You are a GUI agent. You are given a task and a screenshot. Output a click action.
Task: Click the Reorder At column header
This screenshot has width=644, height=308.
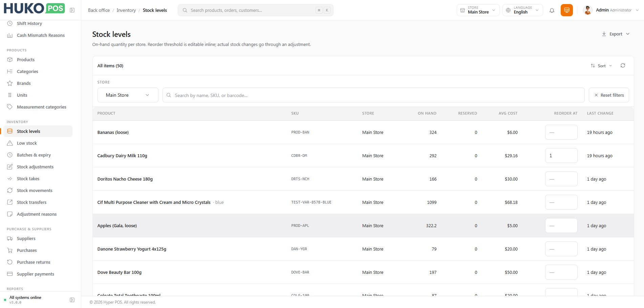click(x=565, y=113)
